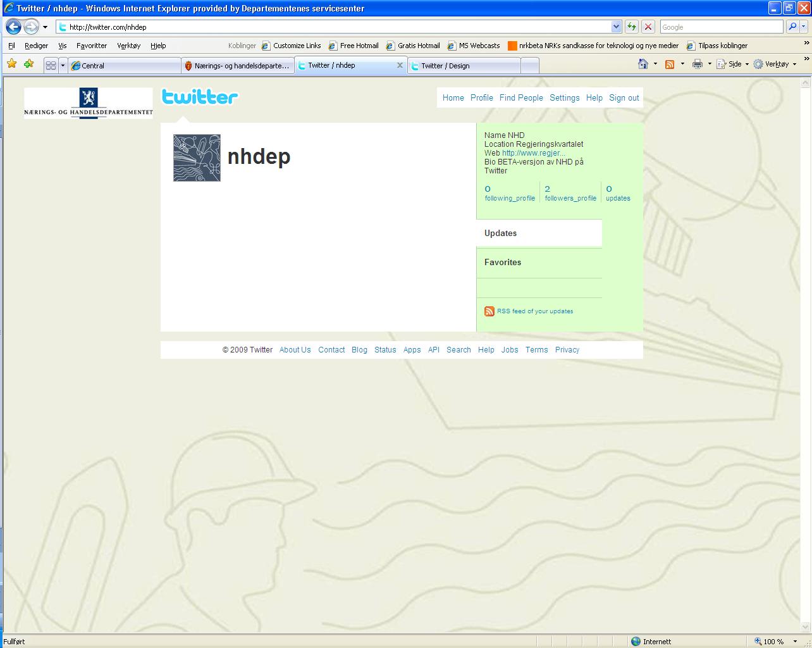Open the Vis menu
Screen dimensions: 812x648
tap(62, 46)
